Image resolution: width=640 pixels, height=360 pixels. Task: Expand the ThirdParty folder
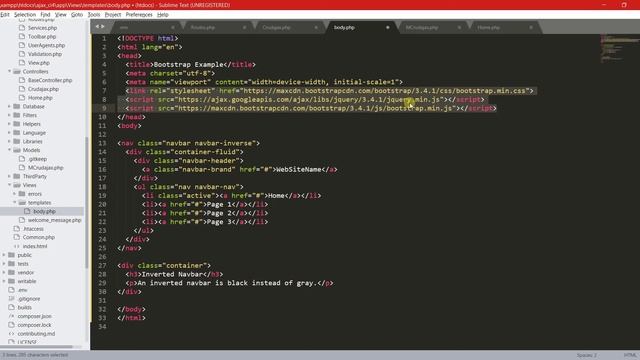tap(9, 176)
